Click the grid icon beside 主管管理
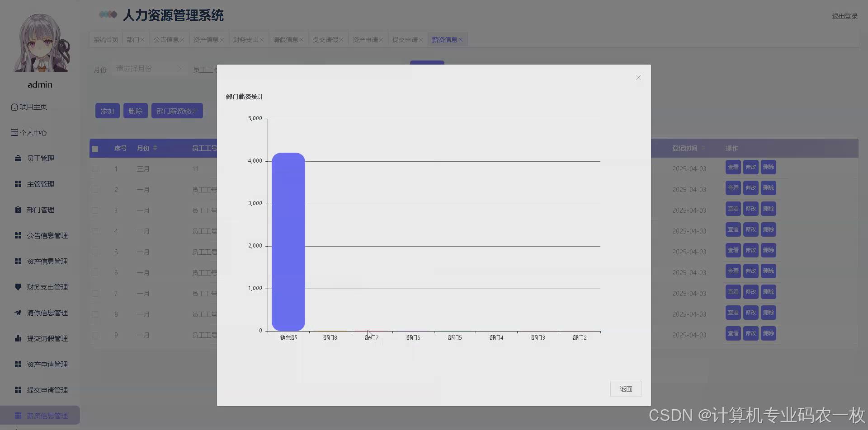This screenshot has width=868, height=430. click(18, 184)
